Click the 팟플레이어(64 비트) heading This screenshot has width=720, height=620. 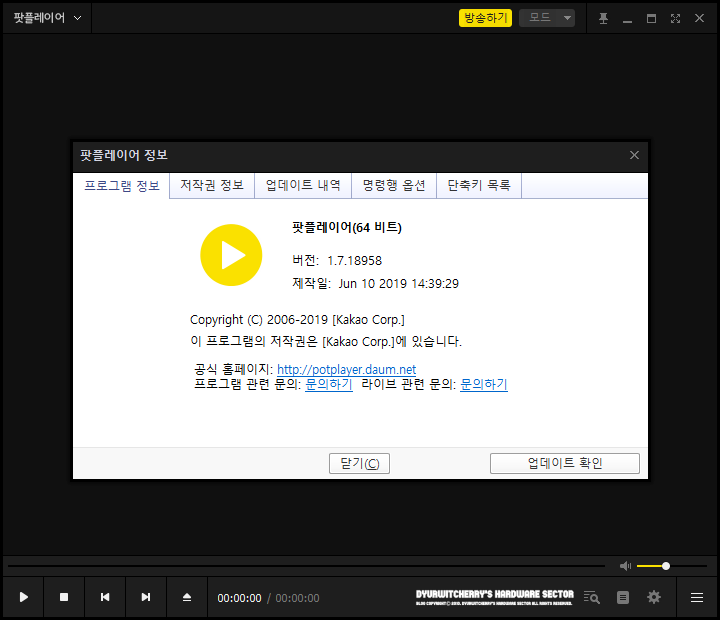coord(347,227)
